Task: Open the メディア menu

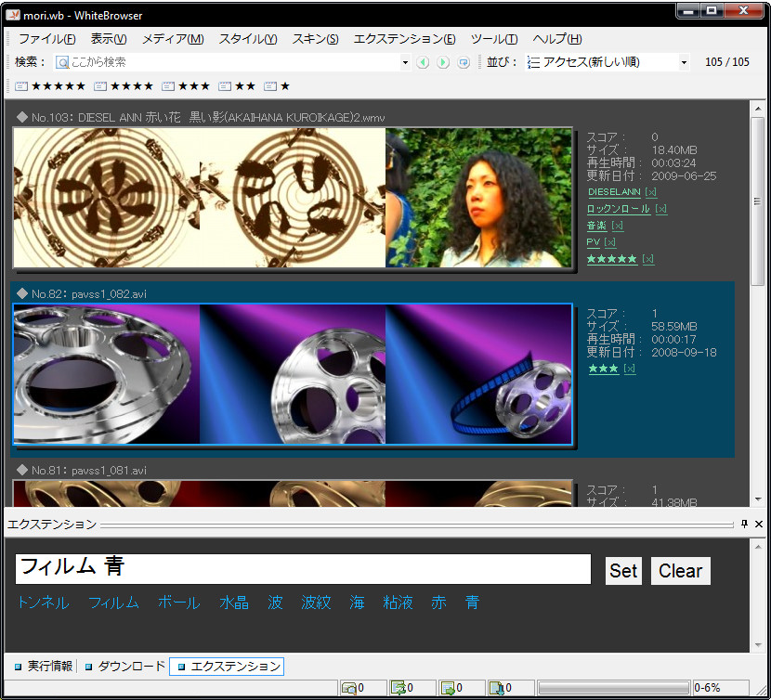Action: 173,39
